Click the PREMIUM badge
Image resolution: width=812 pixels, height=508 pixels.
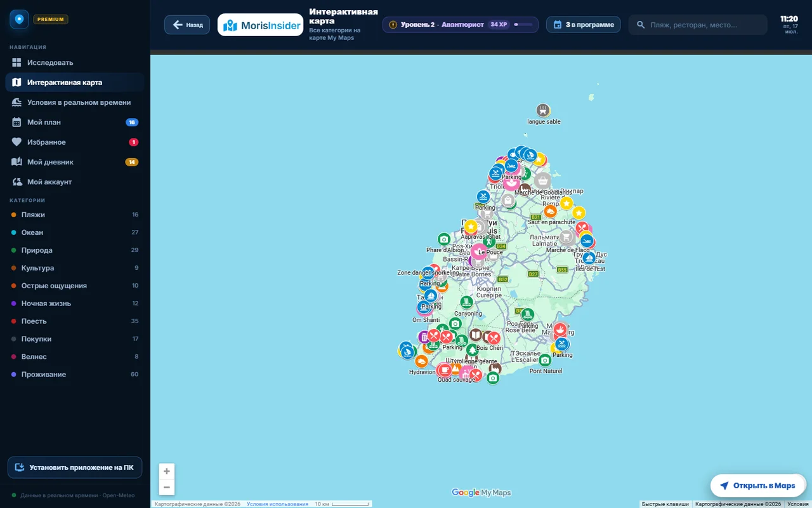click(51, 19)
